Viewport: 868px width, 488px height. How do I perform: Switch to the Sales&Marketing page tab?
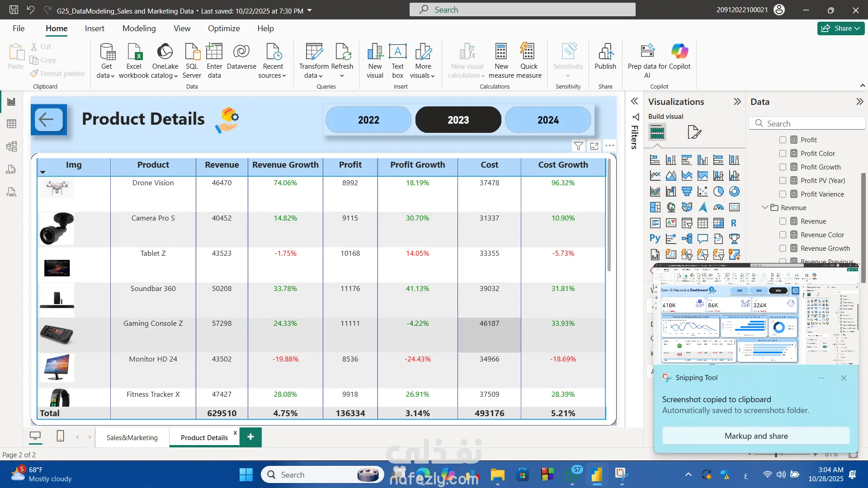click(x=132, y=437)
